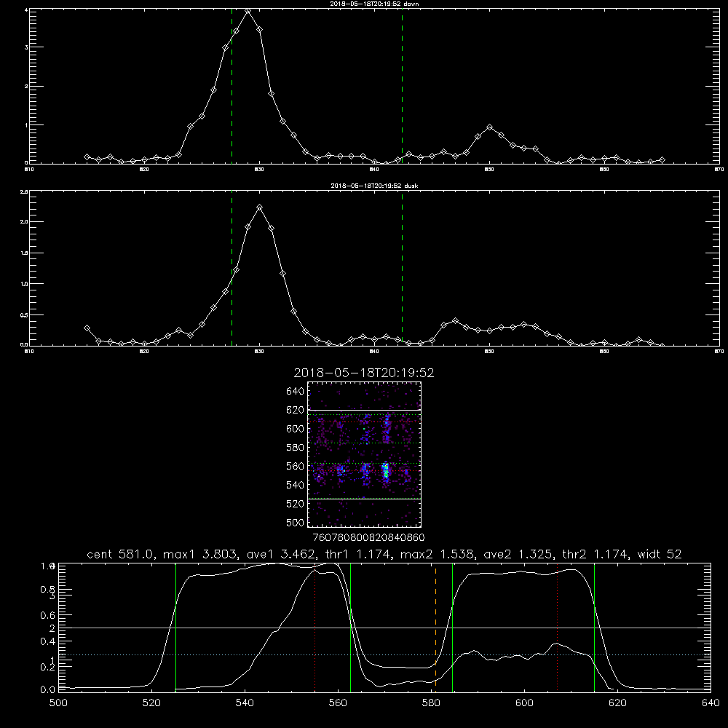The image size is (728, 728).
Task: Click y-axis label 560 of the spectral image
Action: click(296, 466)
